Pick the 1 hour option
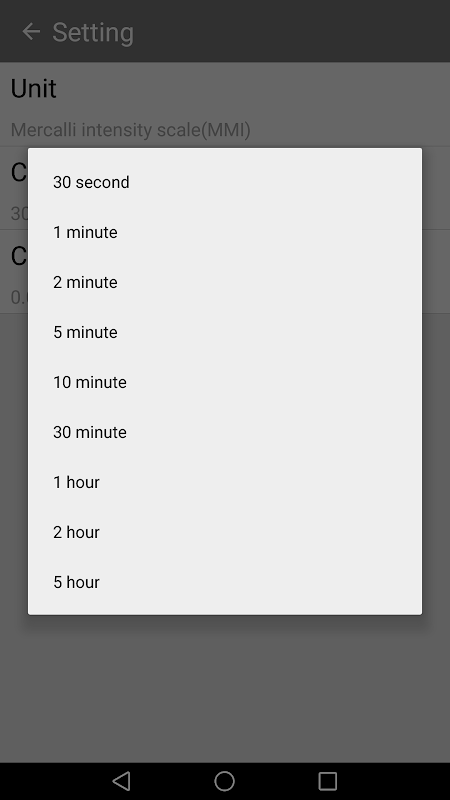 [x=224, y=482]
